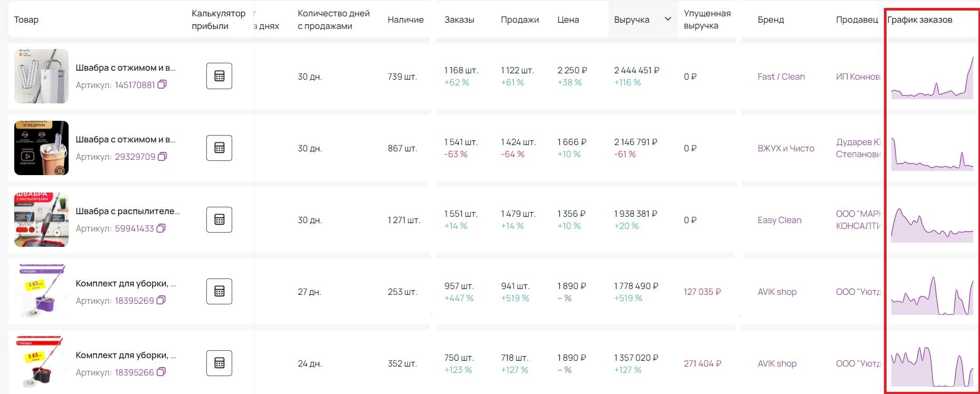Copy article number 29329709
The width and height of the screenshot is (980, 394).
point(163,157)
